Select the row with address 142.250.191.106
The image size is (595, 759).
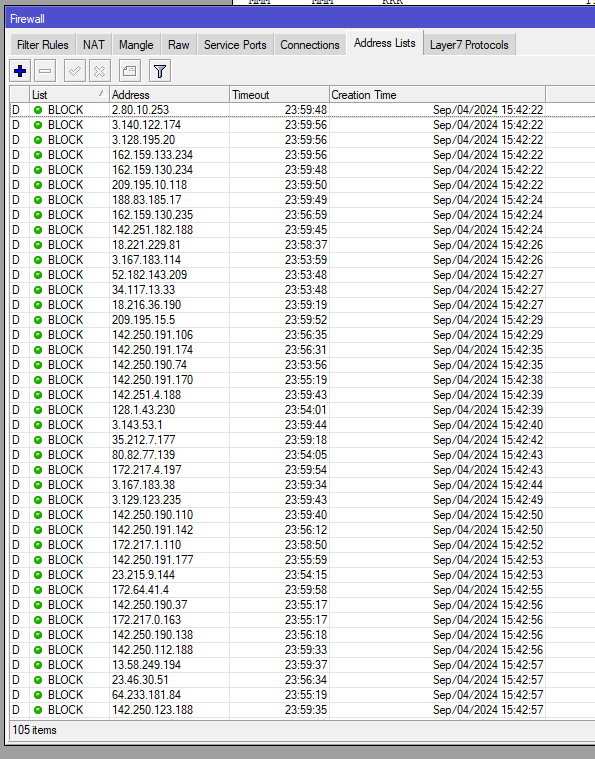[x=302, y=335]
